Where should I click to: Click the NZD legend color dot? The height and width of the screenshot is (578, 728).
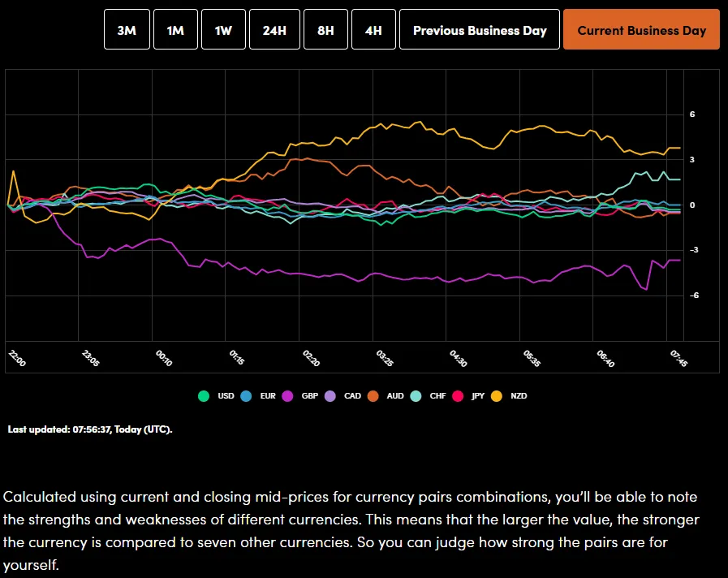[498, 396]
